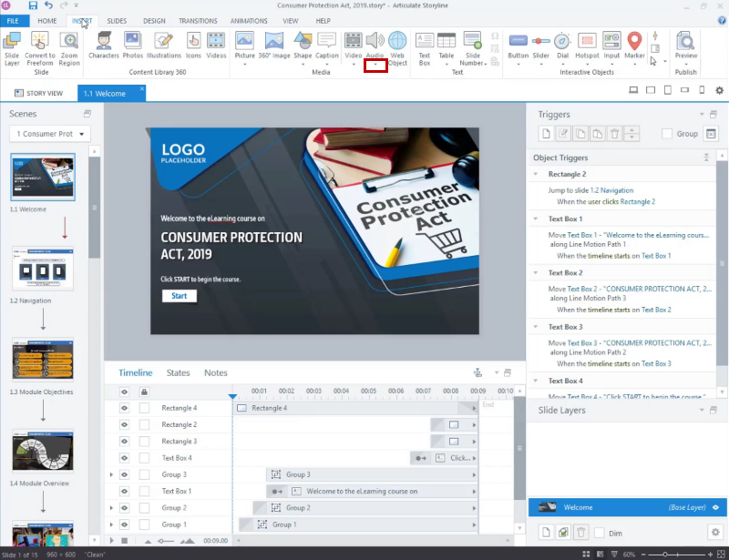Open the Audio dropdown arrow
Image resolution: width=729 pixels, height=560 pixels.
(x=375, y=66)
